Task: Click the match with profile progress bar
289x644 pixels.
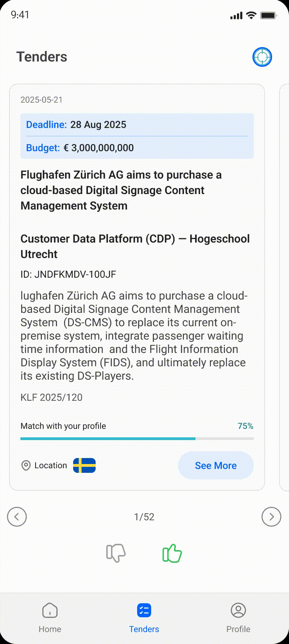Action: pos(137,439)
